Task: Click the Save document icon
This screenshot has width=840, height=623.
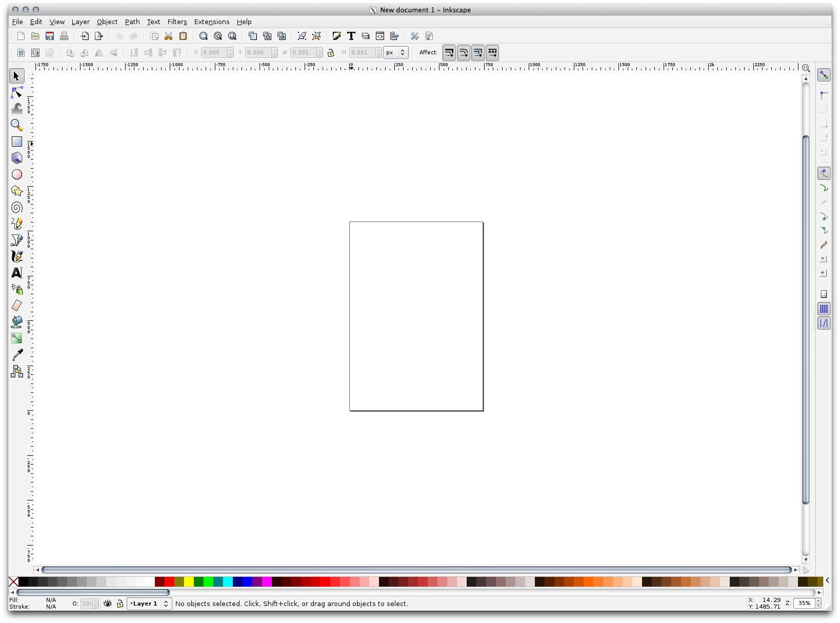Action: (x=50, y=36)
